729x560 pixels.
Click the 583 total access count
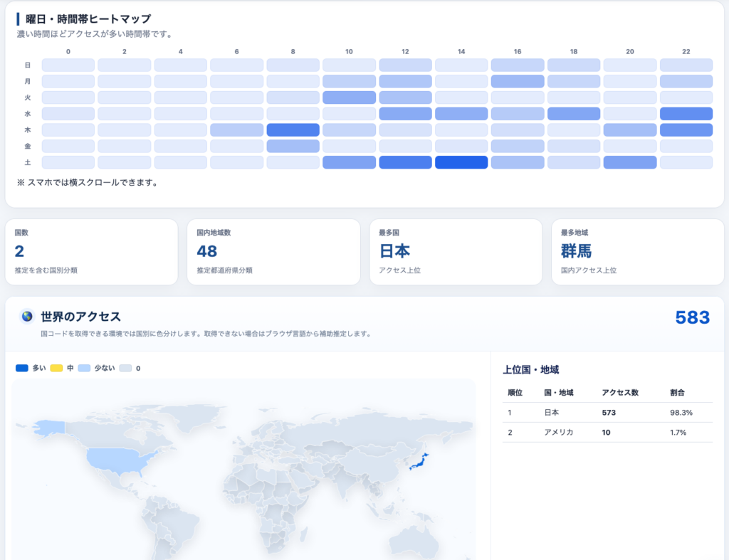click(692, 317)
